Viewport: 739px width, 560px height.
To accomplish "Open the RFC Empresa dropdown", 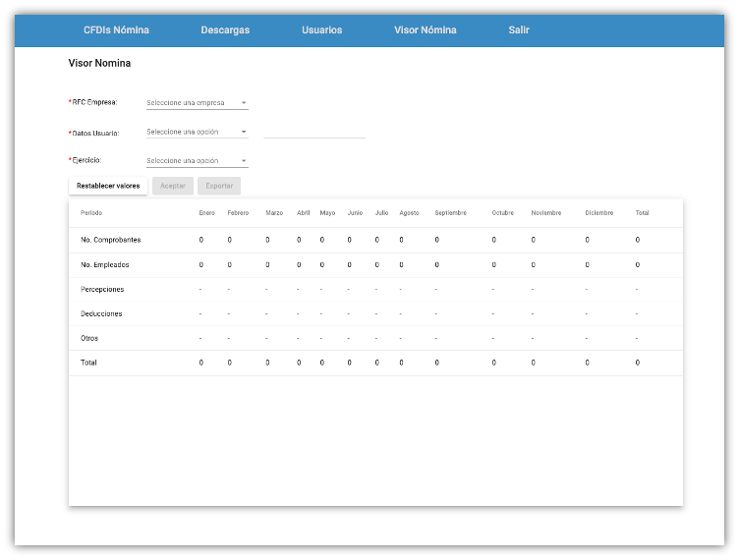I will (197, 103).
